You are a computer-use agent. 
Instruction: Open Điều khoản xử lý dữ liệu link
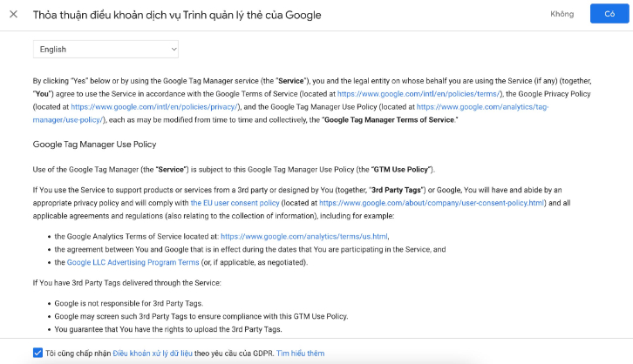(153, 354)
